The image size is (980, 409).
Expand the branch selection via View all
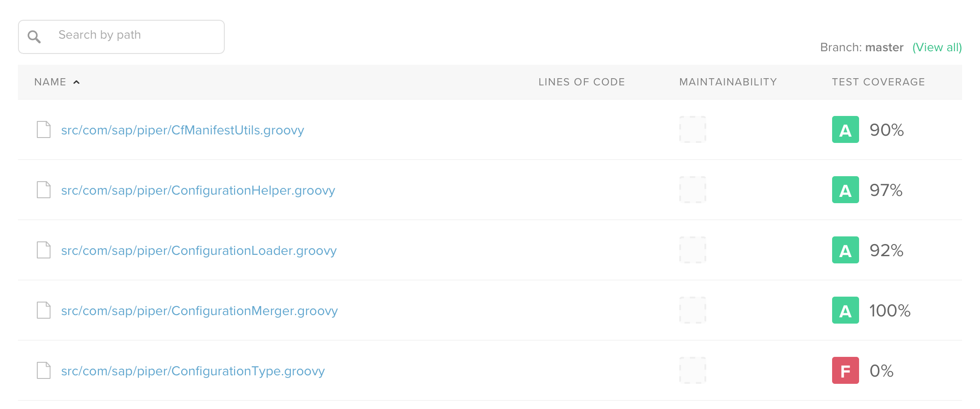coord(937,47)
